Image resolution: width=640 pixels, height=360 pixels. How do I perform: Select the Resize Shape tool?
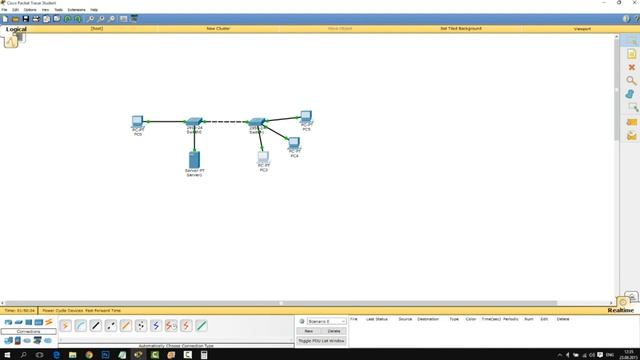[x=633, y=108]
